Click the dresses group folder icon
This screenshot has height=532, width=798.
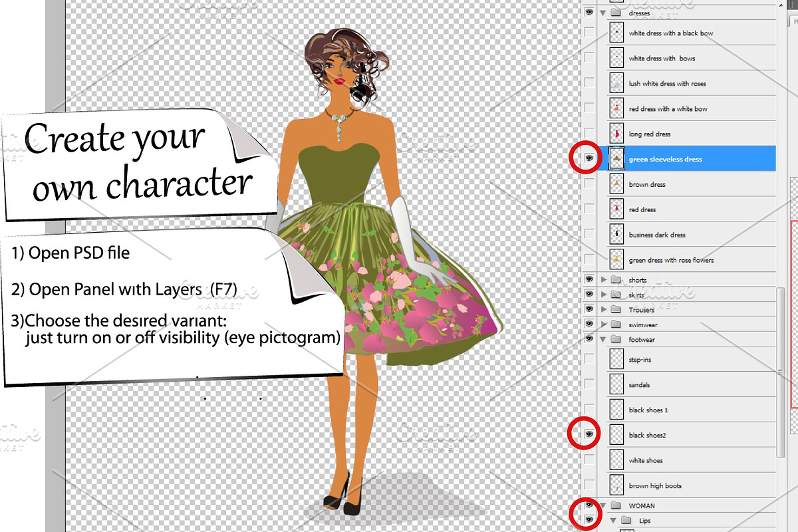[615, 13]
